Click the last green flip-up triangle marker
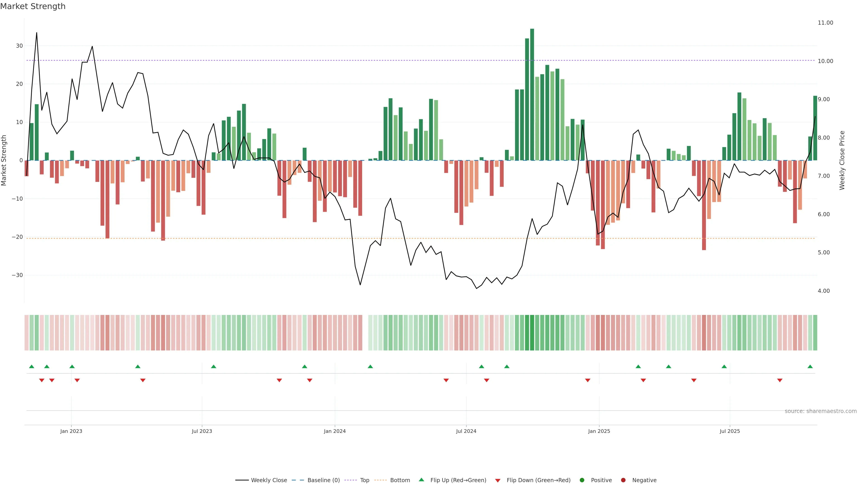868x488 pixels. coord(810,366)
